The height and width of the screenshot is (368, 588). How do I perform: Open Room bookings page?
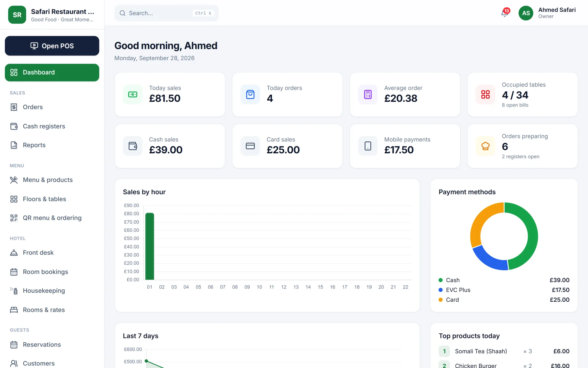(x=52, y=272)
